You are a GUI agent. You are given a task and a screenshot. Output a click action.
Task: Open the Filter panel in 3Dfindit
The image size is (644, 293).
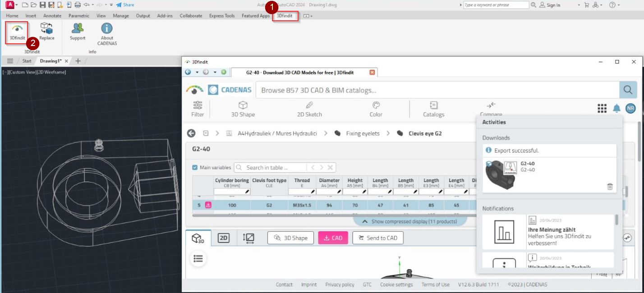(x=198, y=109)
